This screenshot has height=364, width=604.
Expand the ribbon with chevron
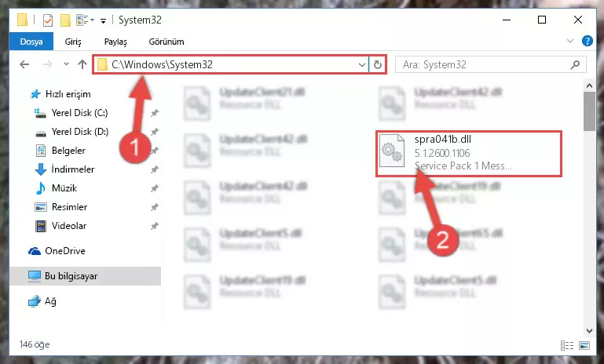pyautogui.click(x=570, y=41)
